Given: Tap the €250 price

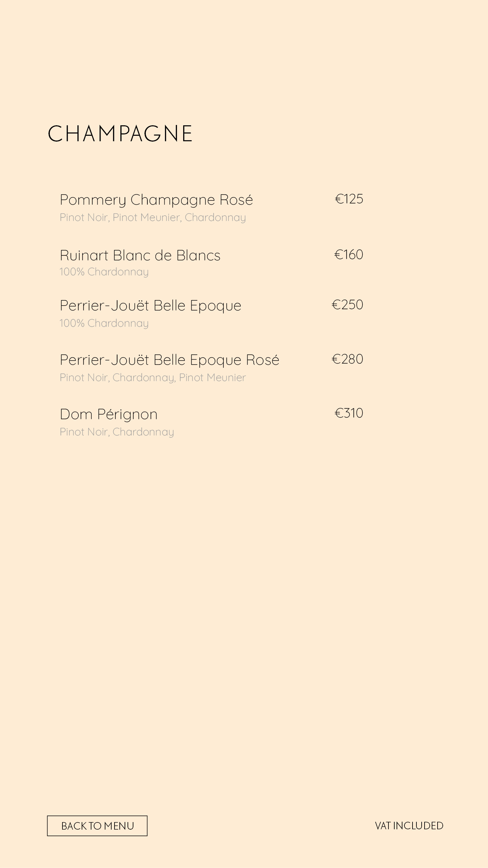Looking at the screenshot, I should point(347,305).
